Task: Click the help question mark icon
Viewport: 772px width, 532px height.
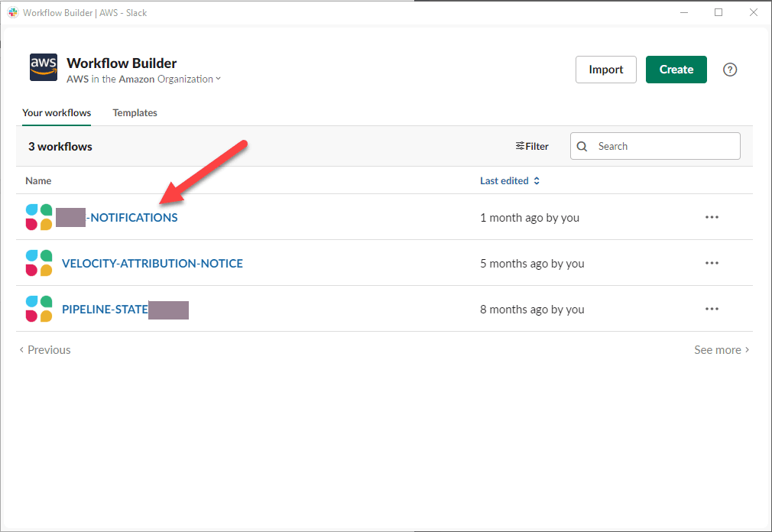Action: click(729, 70)
